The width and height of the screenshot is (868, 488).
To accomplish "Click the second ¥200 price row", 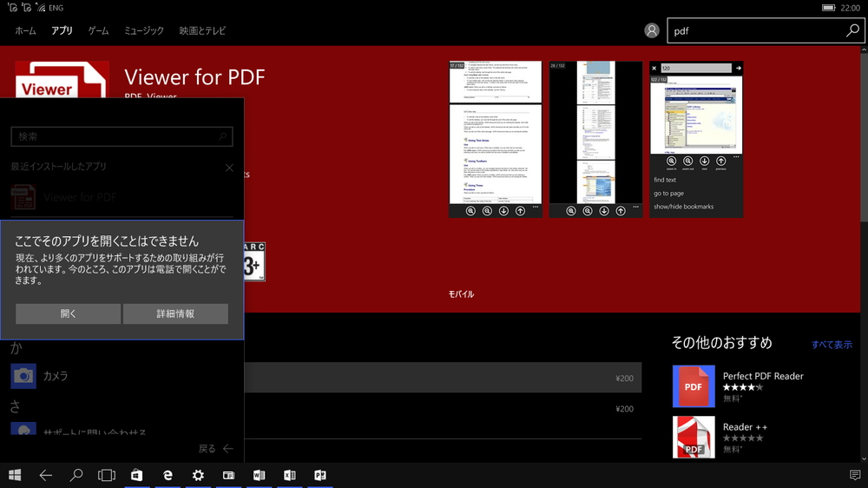I will pos(443,409).
